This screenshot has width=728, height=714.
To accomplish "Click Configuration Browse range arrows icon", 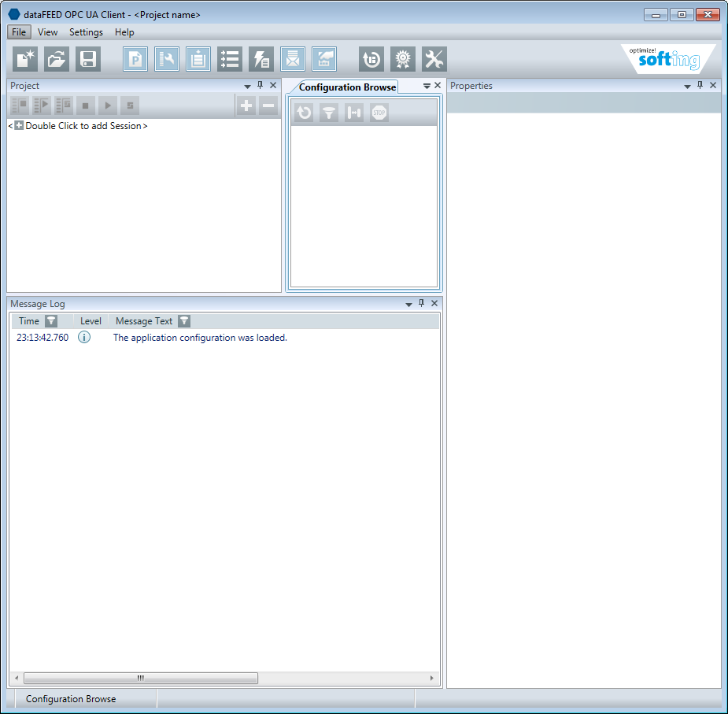I will (x=354, y=113).
